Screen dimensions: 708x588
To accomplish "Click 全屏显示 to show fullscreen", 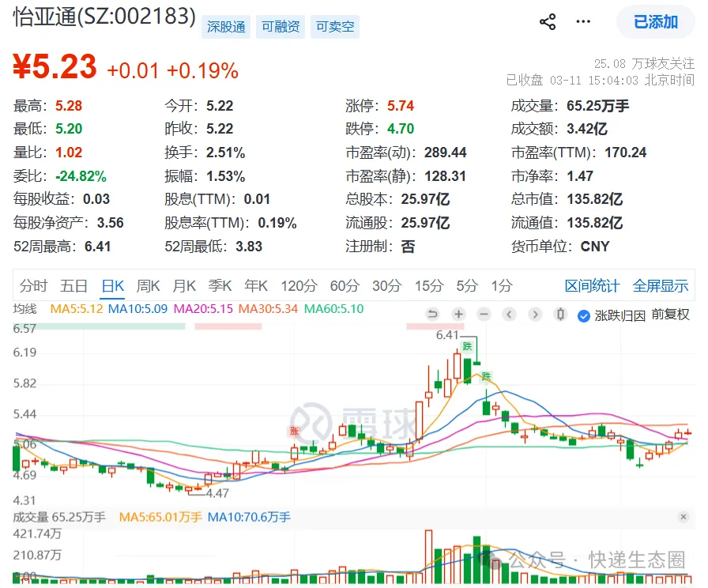I will click(x=660, y=286).
